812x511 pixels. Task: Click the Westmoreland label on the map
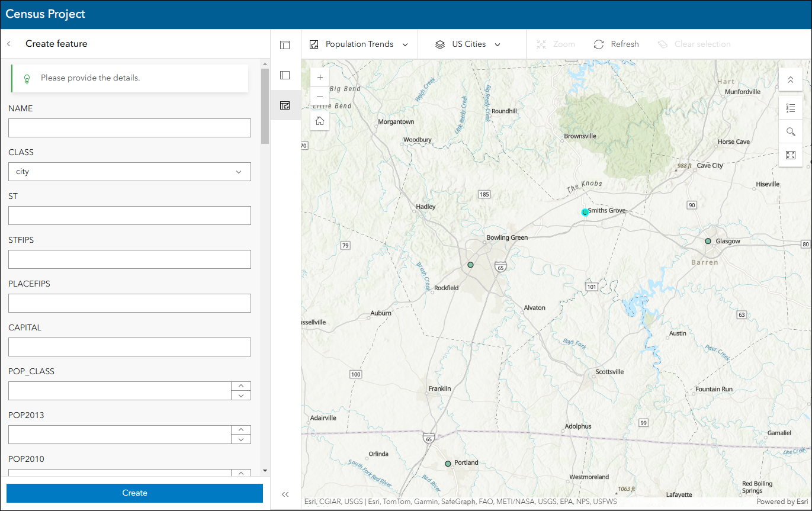point(589,477)
